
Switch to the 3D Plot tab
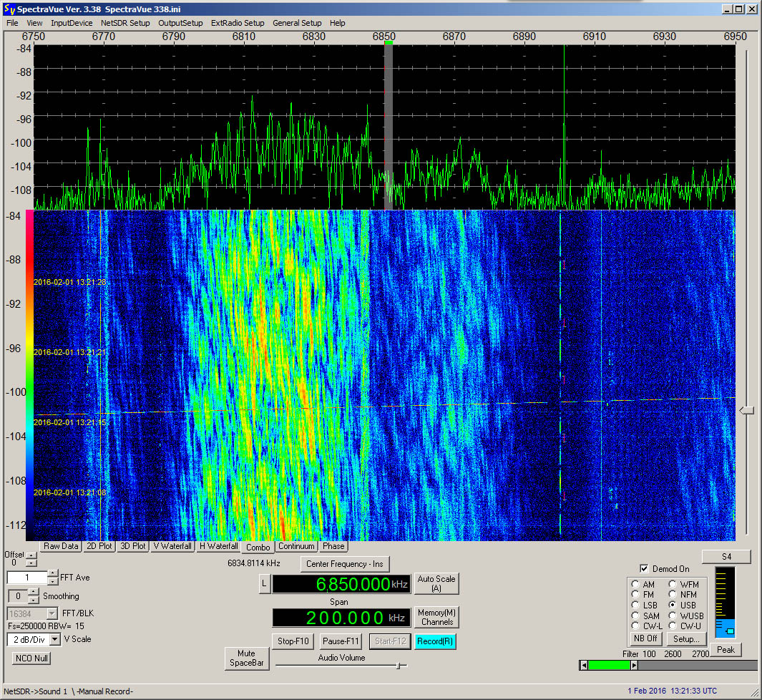click(132, 546)
